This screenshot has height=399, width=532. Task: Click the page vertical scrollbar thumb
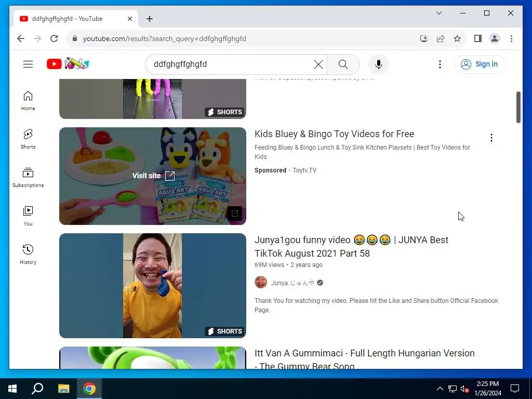coord(518,107)
